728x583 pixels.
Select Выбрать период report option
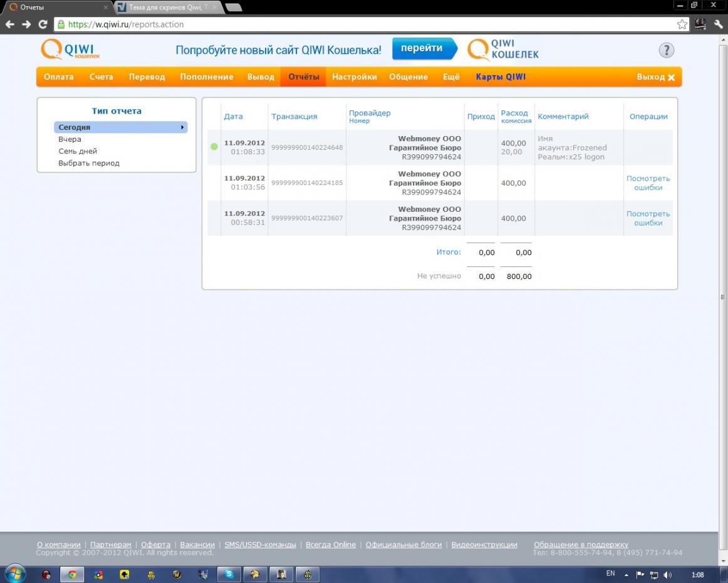click(89, 163)
